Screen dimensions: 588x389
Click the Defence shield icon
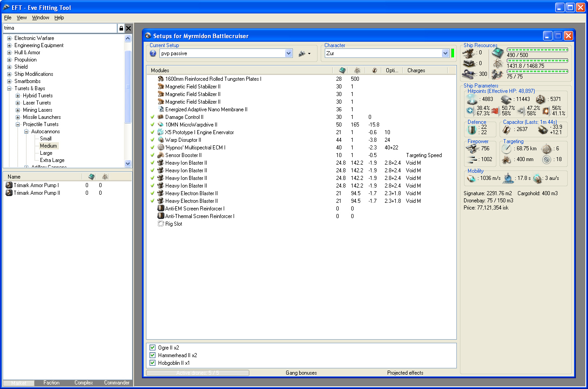[x=471, y=130]
